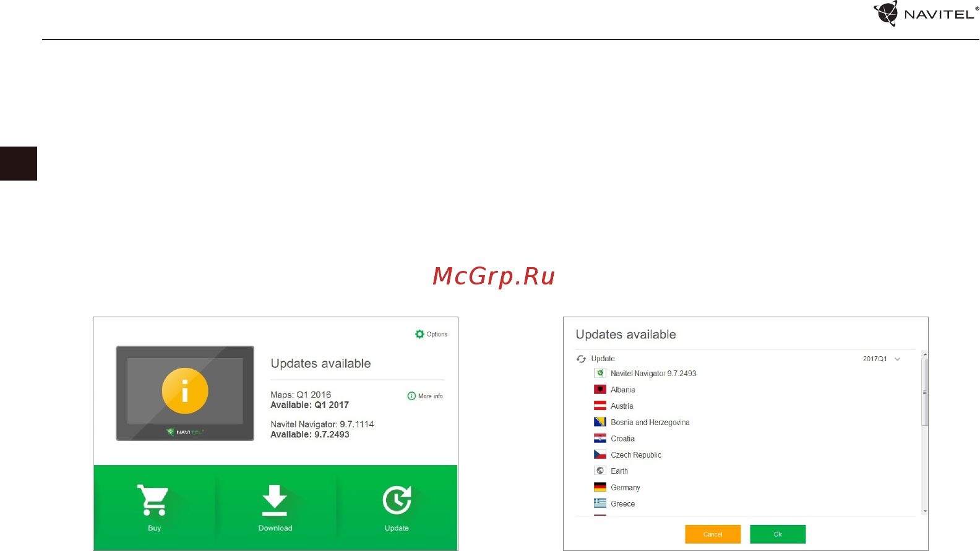Image resolution: width=980 pixels, height=551 pixels.
Task: Click the NAVITEL logo at page top
Action: [926, 14]
